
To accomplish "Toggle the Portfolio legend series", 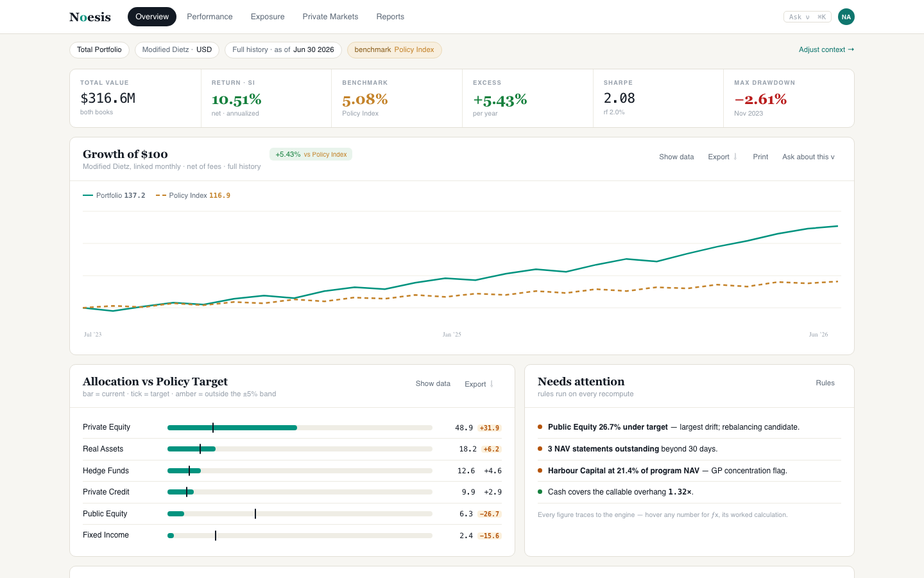I will pos(114,195).
